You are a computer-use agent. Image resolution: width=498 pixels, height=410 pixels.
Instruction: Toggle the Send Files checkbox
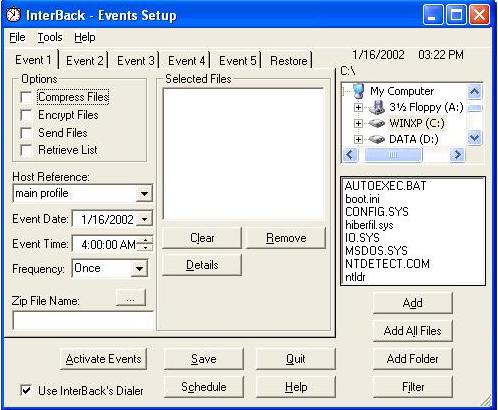point(26,133)
